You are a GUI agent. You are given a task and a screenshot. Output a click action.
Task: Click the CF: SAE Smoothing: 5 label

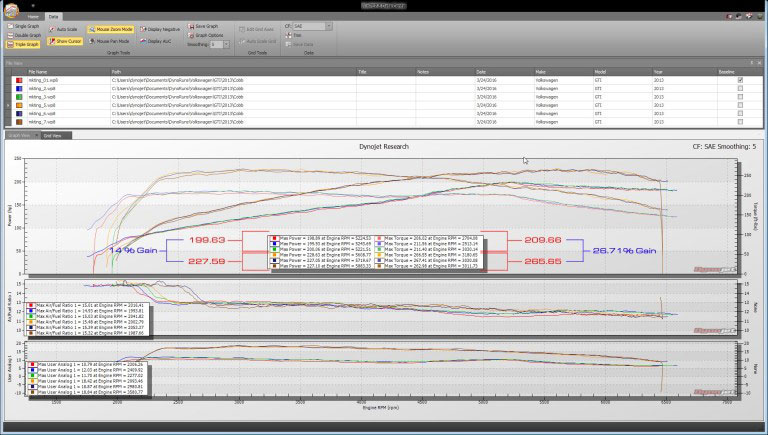(724, 146)
